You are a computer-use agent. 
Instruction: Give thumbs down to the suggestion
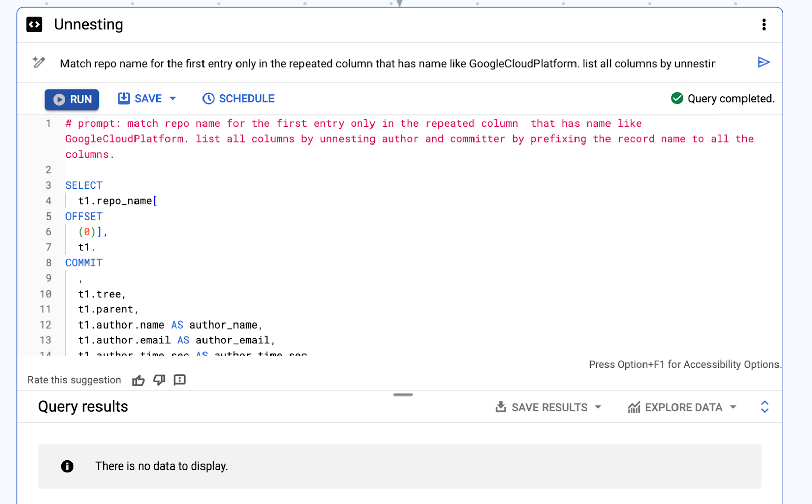click(x=159, y=380)
